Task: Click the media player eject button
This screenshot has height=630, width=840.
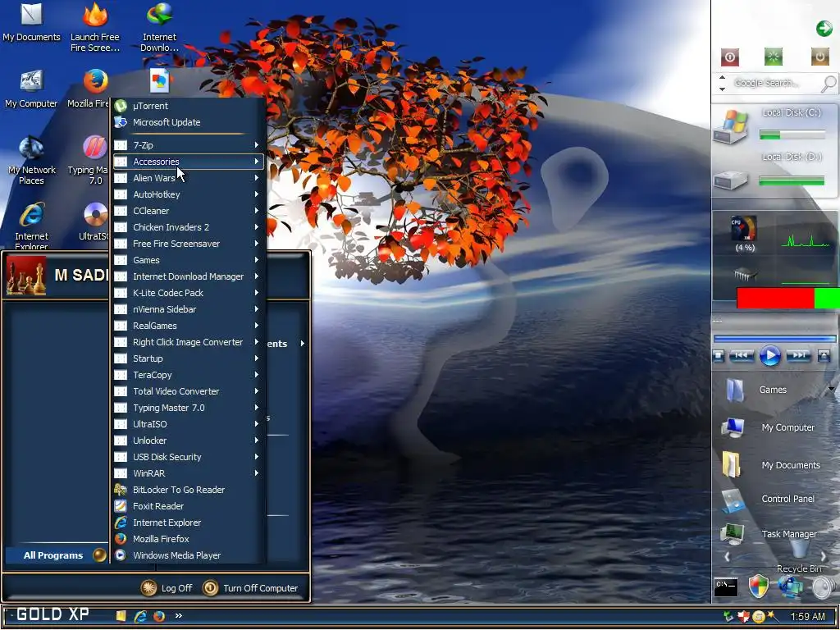Action: 824,356
